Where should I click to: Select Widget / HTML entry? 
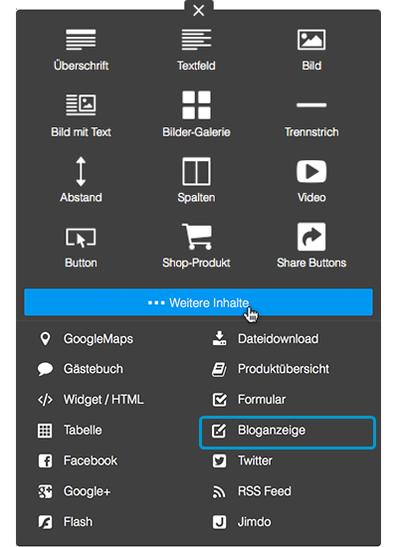[x=91, y=399]
